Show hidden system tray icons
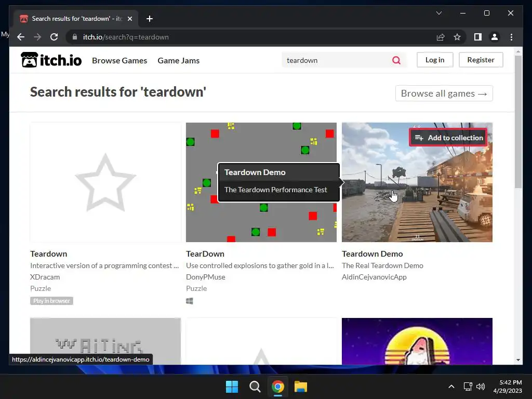Image resolution: width=532 pixels, height=399 pixels. (451, 387)
